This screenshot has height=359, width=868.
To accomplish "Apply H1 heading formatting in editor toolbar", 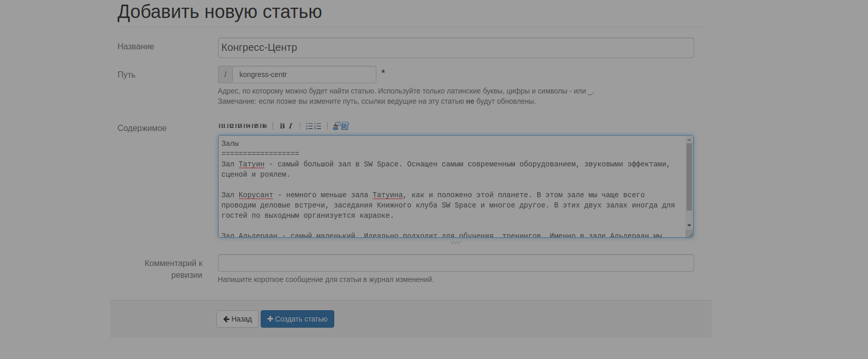I will click(x=222, y=126).
